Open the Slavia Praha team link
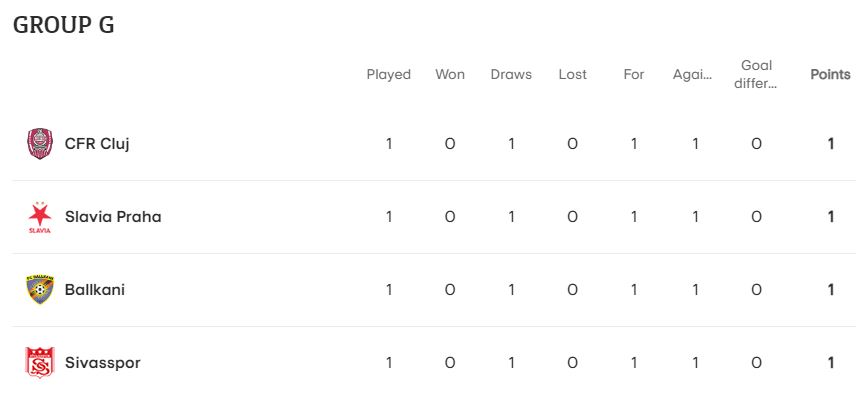Viewport: 856px width, 410px height. point(113,217)
